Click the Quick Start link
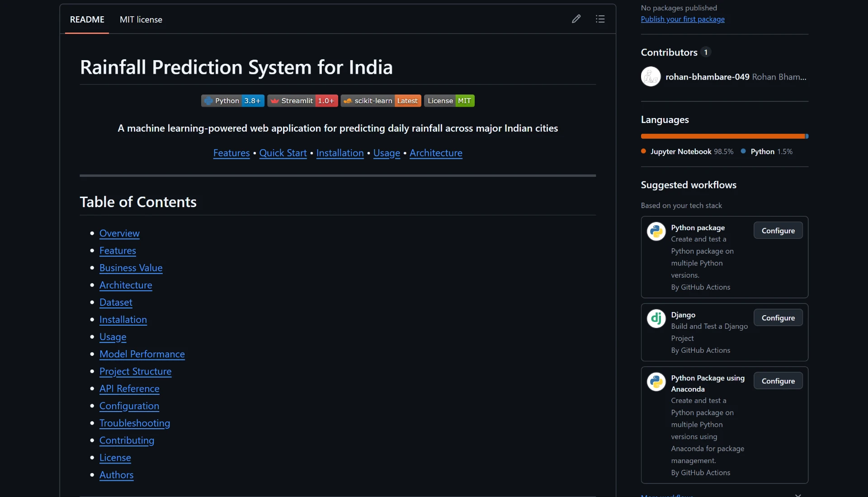 click(283, 153)
